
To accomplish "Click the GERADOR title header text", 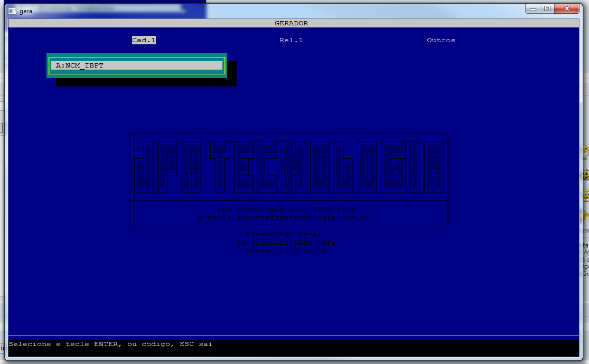I will [291, 23].
